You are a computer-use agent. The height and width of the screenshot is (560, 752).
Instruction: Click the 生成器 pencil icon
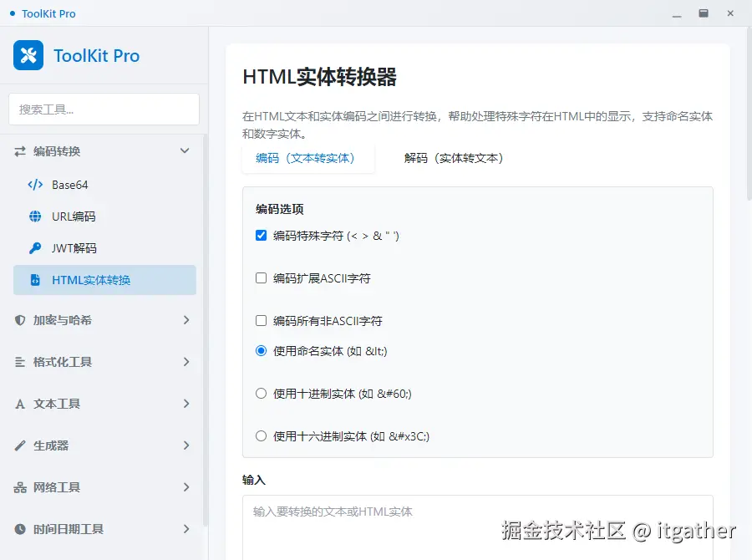(x=20, y=445)
